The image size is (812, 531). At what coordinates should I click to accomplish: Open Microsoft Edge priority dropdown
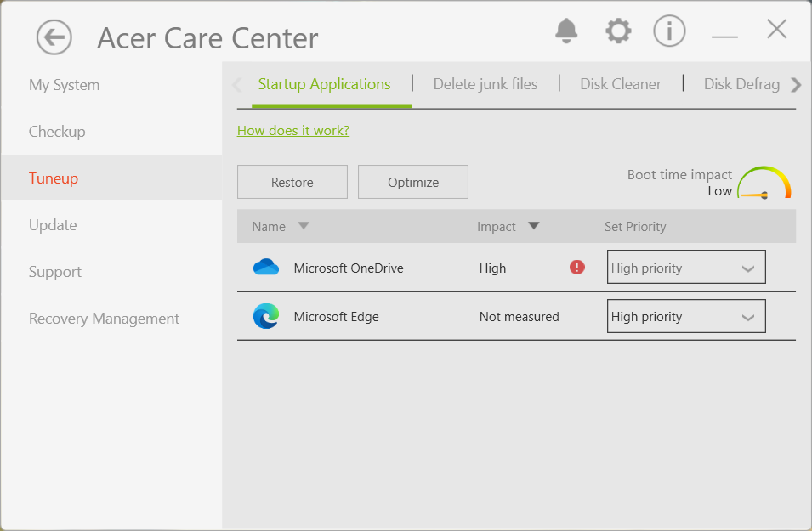click(686, 316)
